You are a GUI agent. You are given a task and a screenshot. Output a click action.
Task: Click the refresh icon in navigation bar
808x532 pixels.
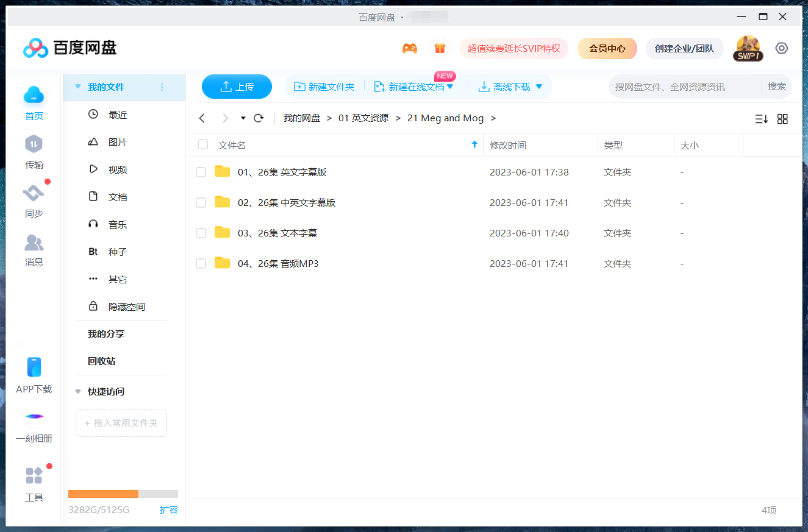(258, 118)
